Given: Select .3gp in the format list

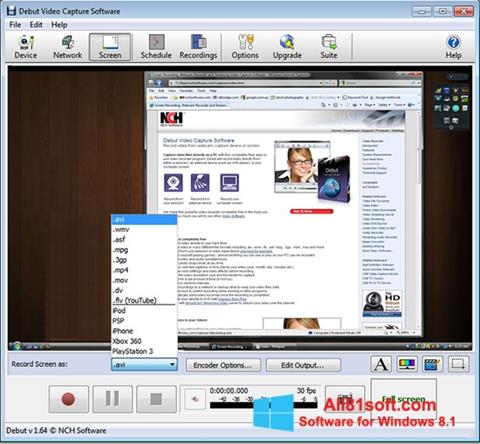Looking at the screenshot, I should 144,260.
